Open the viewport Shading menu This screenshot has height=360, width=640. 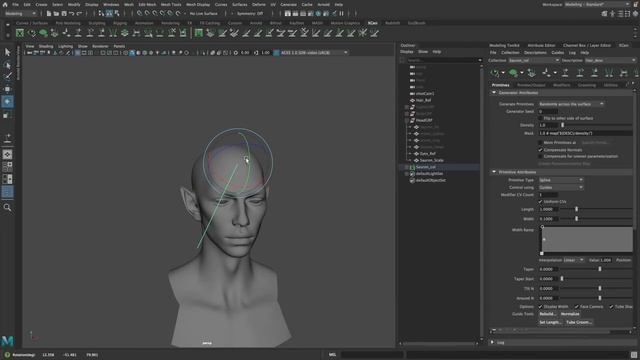coord(46,46)
